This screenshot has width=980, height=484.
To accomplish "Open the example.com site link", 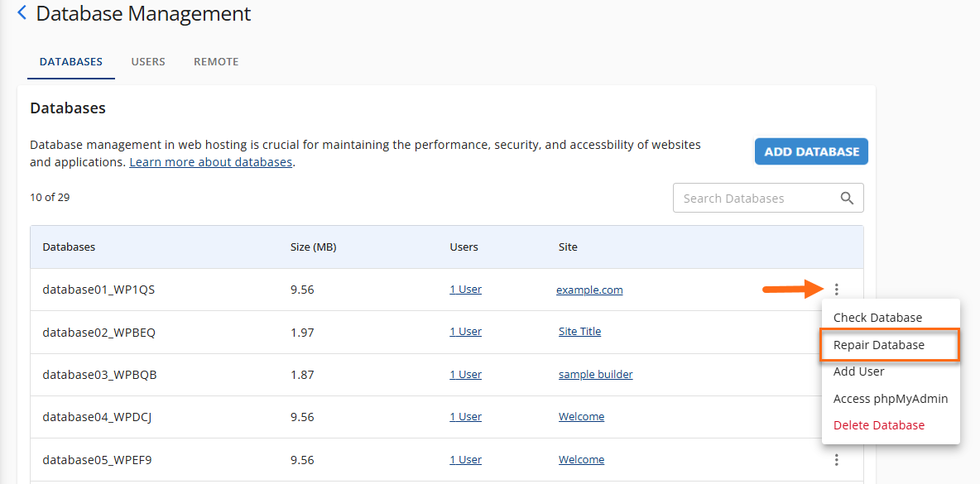I will click(x=589, y=290).
